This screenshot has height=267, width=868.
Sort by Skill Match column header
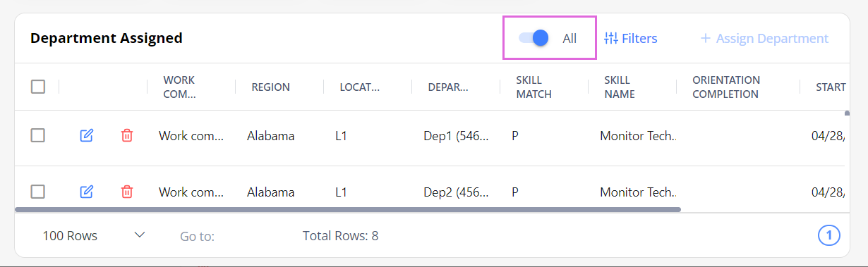pos(534,87)
